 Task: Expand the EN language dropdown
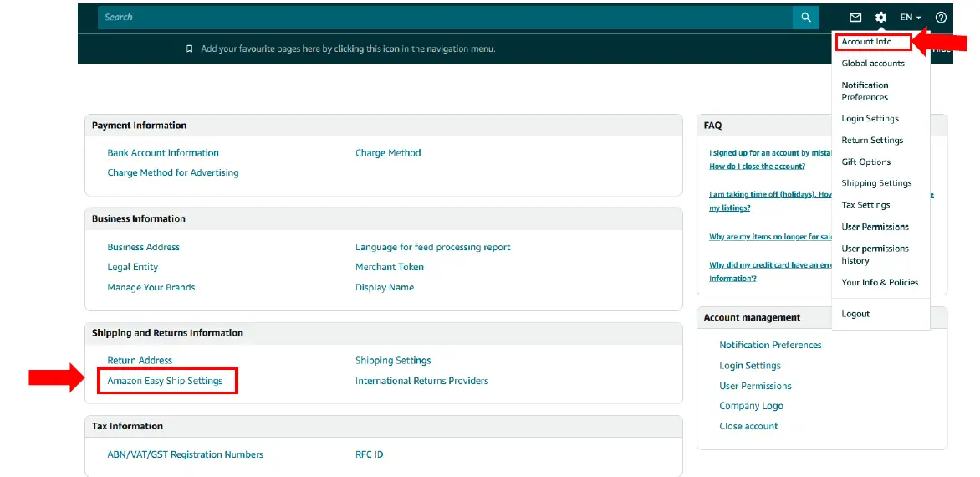[910, 18]
